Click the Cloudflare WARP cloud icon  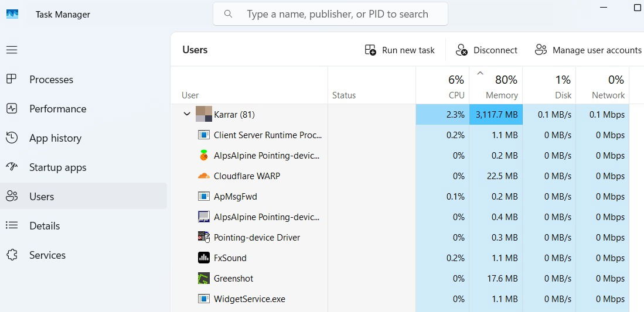tap(203, 176)
